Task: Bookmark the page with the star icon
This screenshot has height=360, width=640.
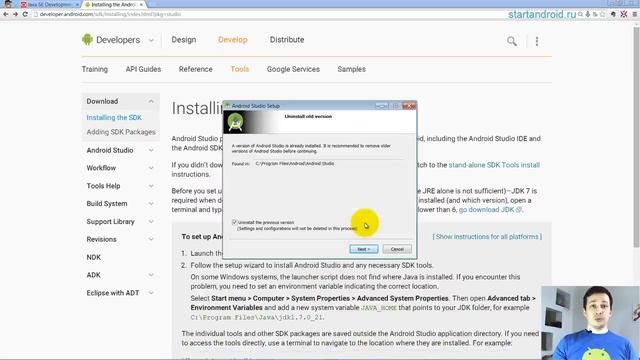Action: [x=602, y=14]
